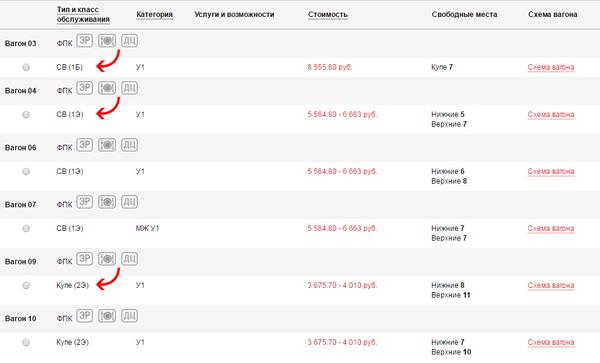Click the ЭР icon for Вагон 09
Image resolution: width=600 pixels, height=363 pixels.
85,259
